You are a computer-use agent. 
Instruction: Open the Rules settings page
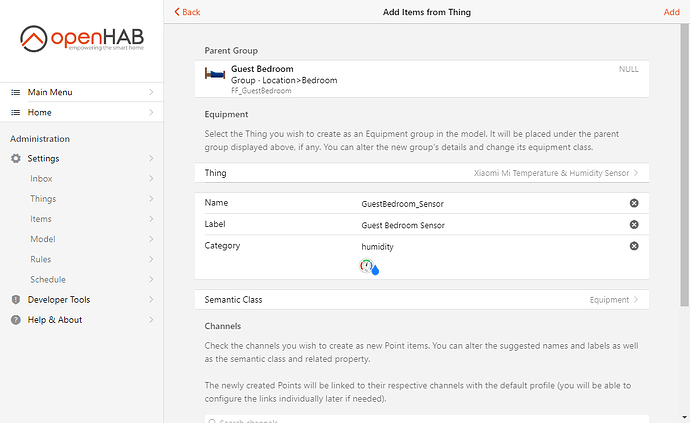(x=41, y=260)
